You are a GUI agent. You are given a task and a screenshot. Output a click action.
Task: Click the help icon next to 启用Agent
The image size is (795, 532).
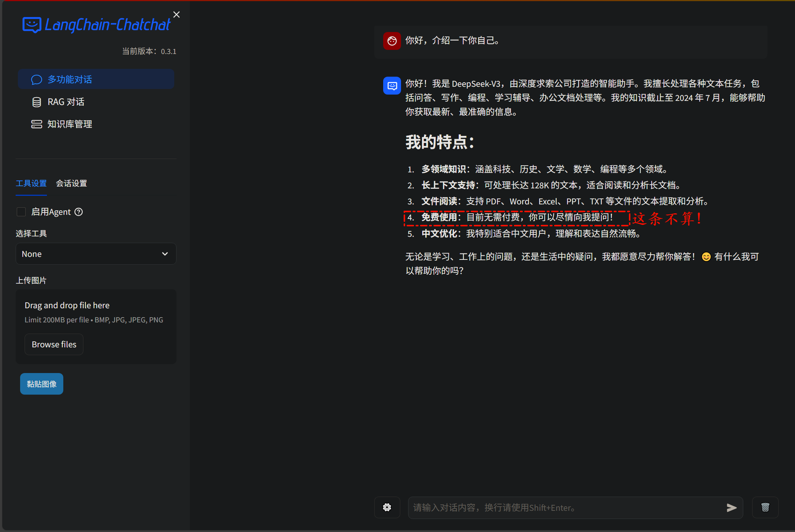pyautogui.click(x=79, y=212)
